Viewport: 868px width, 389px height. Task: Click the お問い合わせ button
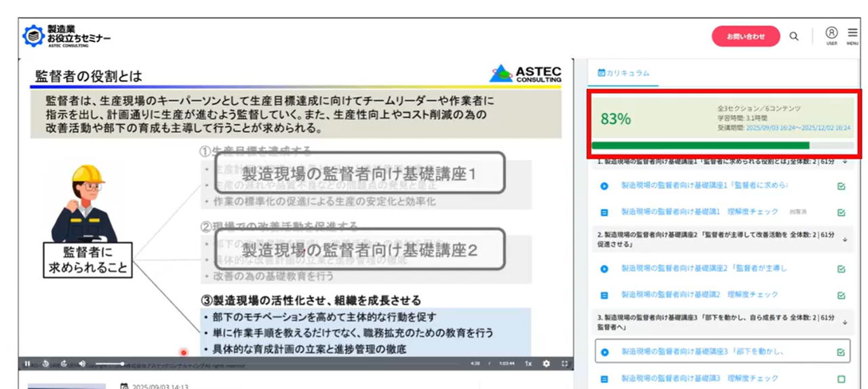746,36
